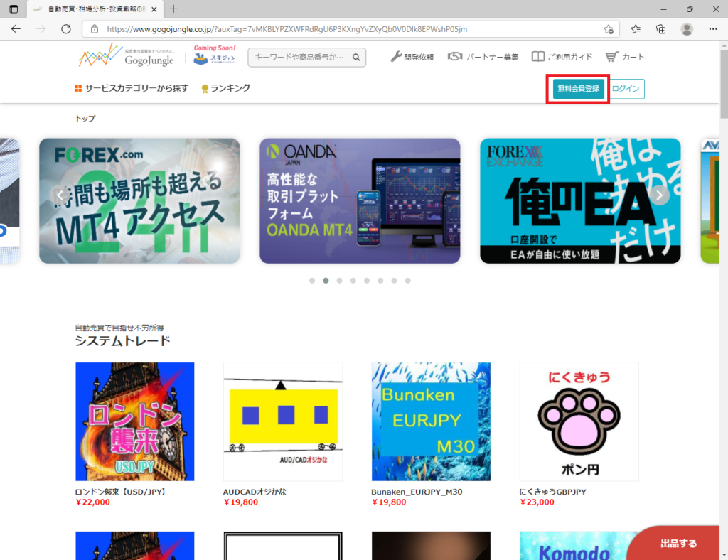Open パートナー募集 link
Image resolution: width=728 pixels, height=560 pixels.
coord(483,57)
